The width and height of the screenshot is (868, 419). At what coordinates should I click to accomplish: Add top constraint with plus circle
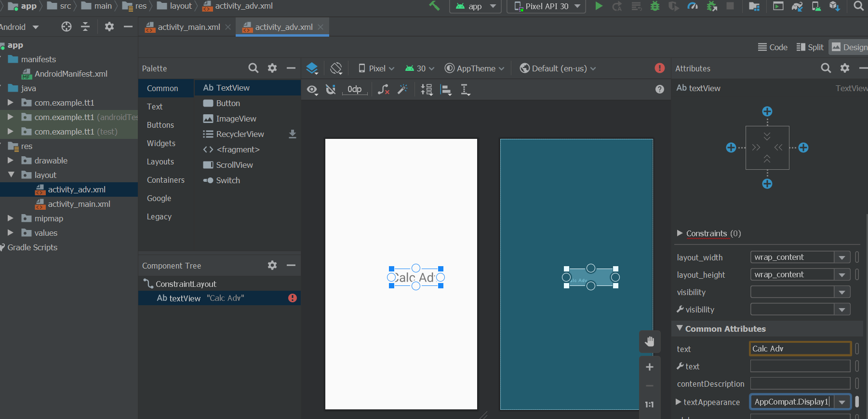767,111
